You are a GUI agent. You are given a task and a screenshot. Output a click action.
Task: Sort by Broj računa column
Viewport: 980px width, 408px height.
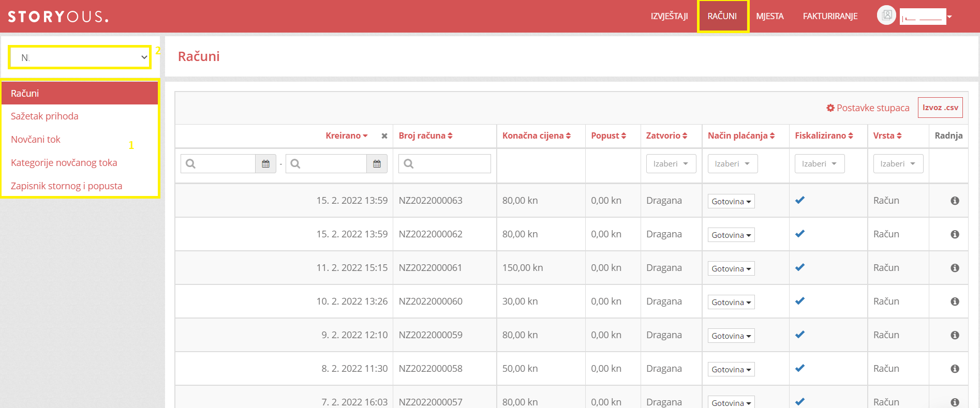point(425,135)
